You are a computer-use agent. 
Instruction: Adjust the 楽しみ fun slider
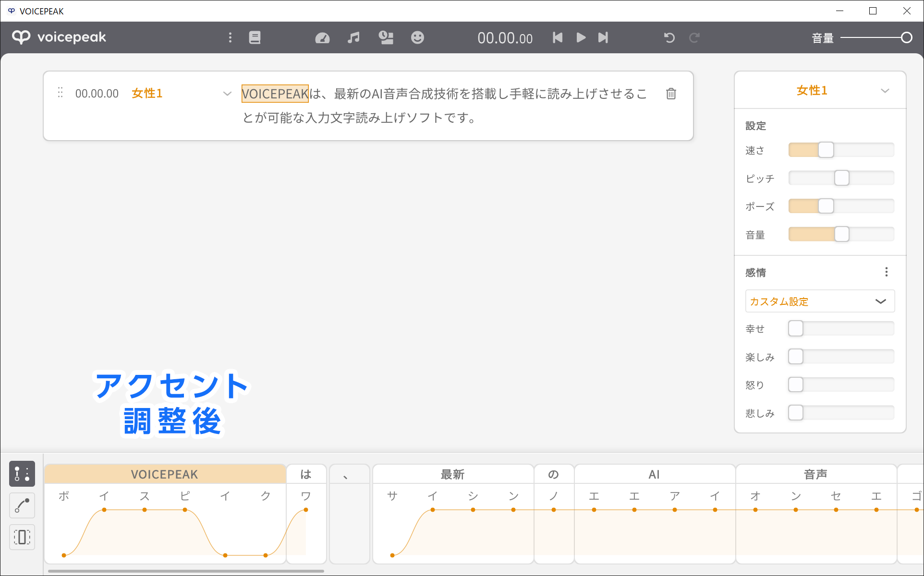[x=841, y=357]
